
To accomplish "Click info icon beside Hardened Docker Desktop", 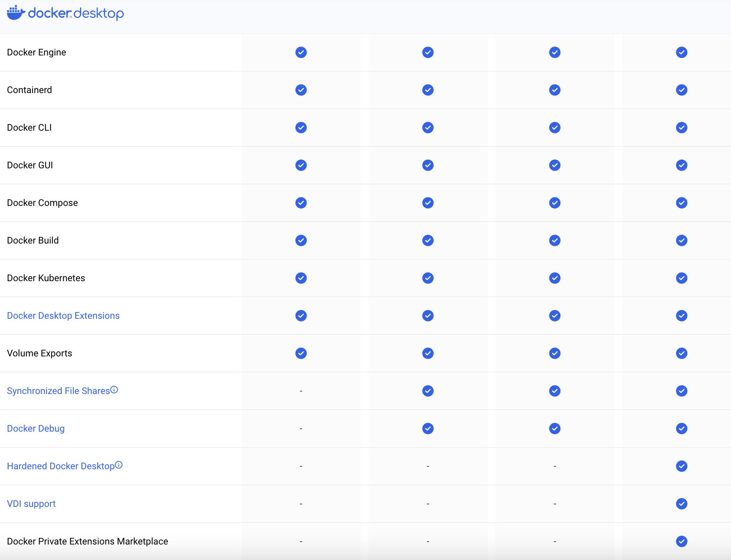I will coord(119,465).
